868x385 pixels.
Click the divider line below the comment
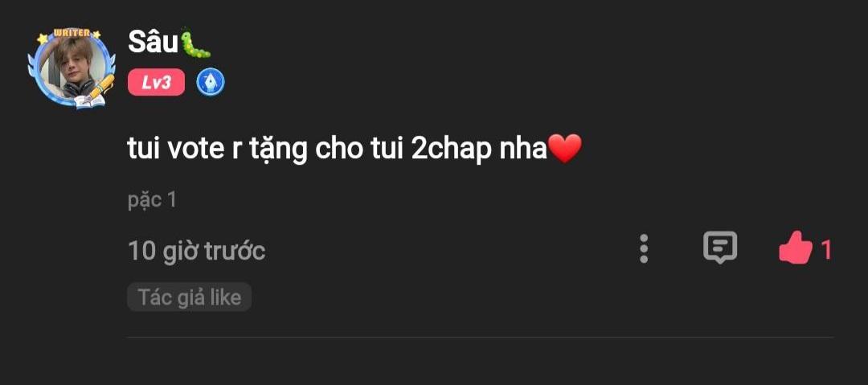pos(480,338)
